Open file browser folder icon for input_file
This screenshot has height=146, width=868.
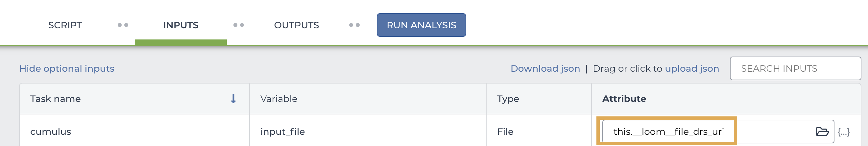point(822,132)
